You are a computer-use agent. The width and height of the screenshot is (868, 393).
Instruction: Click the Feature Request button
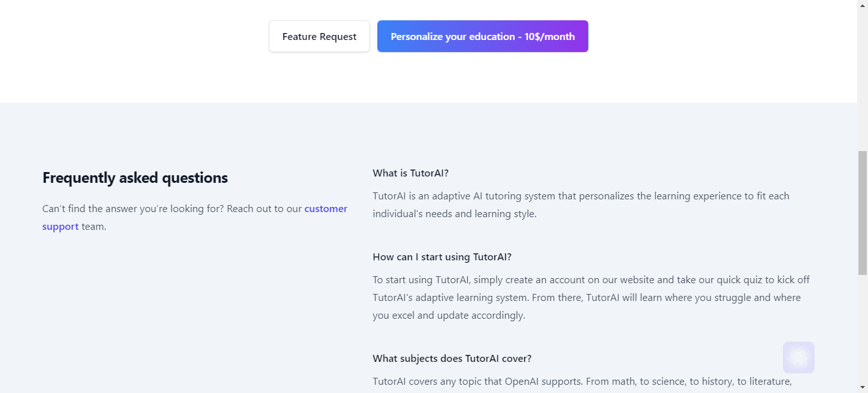click(319, 36)
